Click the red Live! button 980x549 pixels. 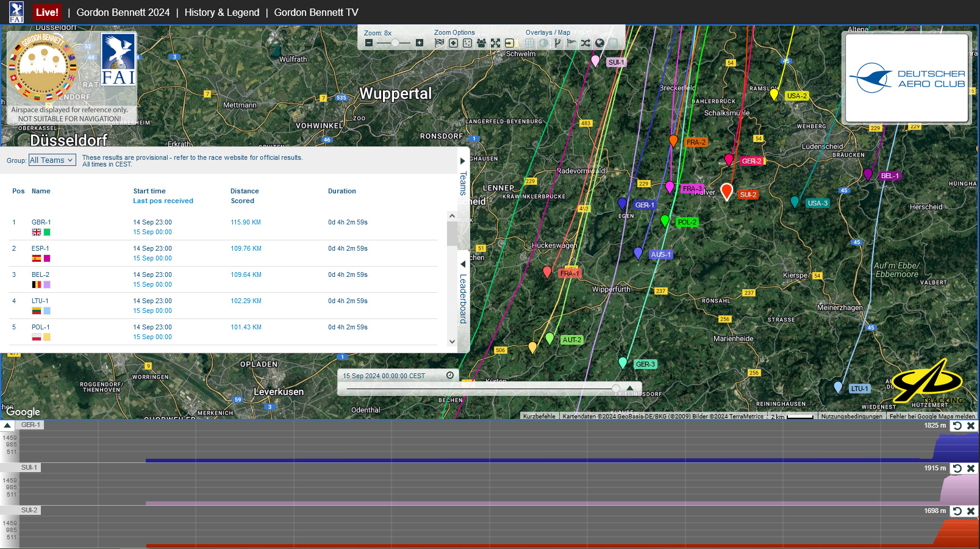pyautogui.click(x=47, y=12)
